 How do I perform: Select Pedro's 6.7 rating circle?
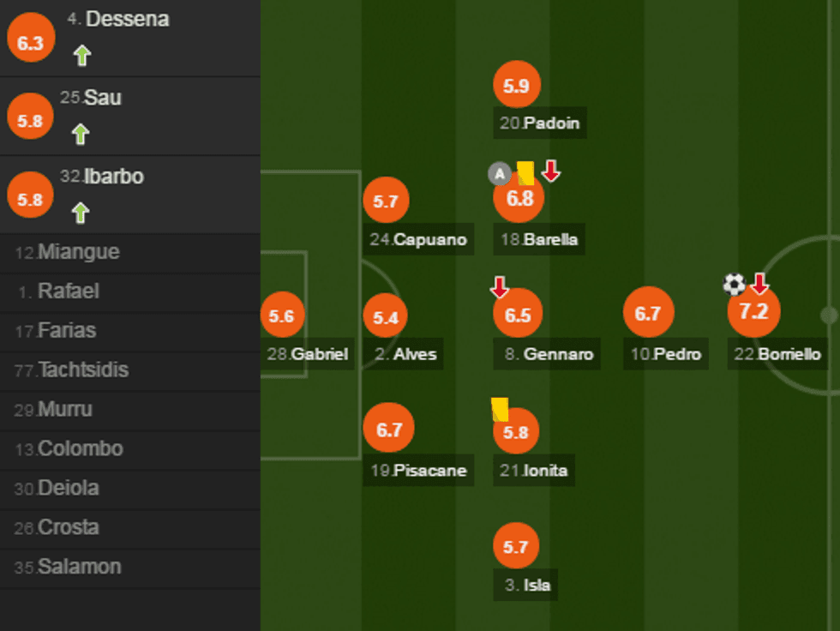pyautogui.click(x=648, y=314)
